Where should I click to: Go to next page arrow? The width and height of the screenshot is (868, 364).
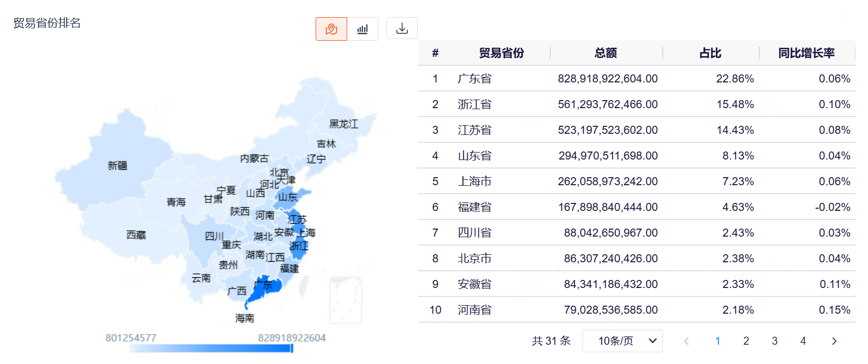834,341
